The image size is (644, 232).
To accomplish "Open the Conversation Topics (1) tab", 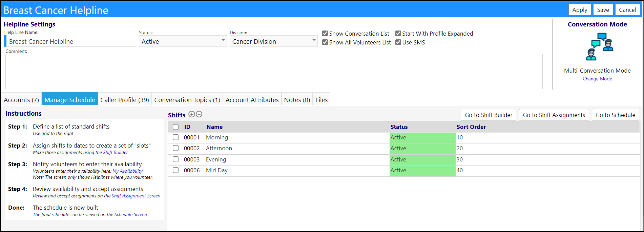I will tap(187, 100).
